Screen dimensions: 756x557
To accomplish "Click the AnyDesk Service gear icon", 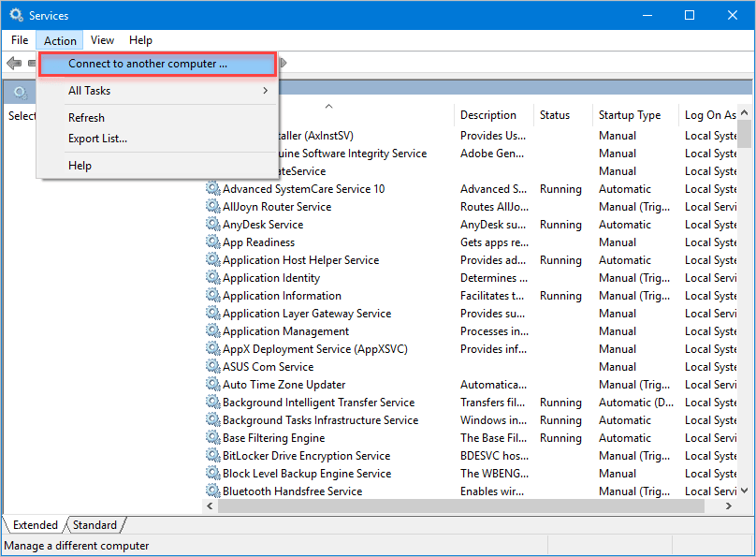I will [212, 225].
